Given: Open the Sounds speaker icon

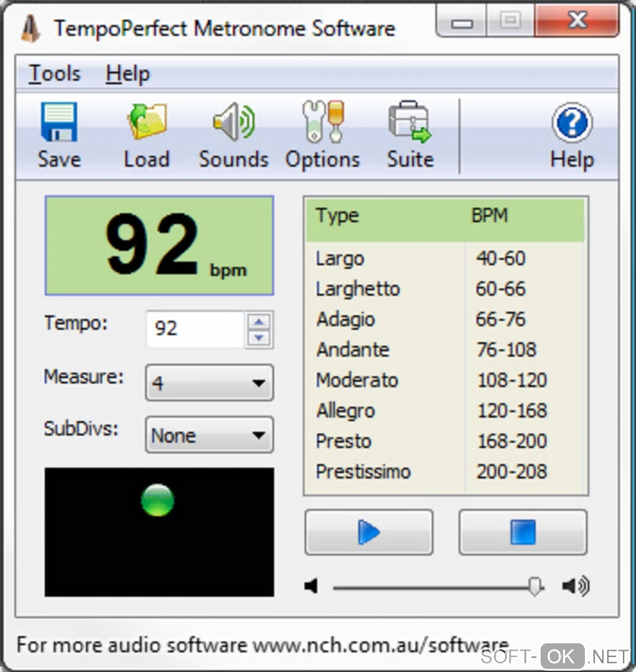Looking at the screenshot, I should point(234,122).
